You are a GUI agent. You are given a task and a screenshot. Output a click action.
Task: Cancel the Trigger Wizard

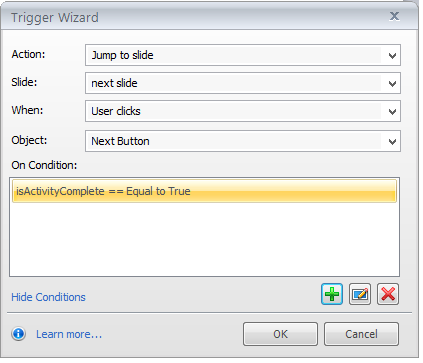pos(361,334)
